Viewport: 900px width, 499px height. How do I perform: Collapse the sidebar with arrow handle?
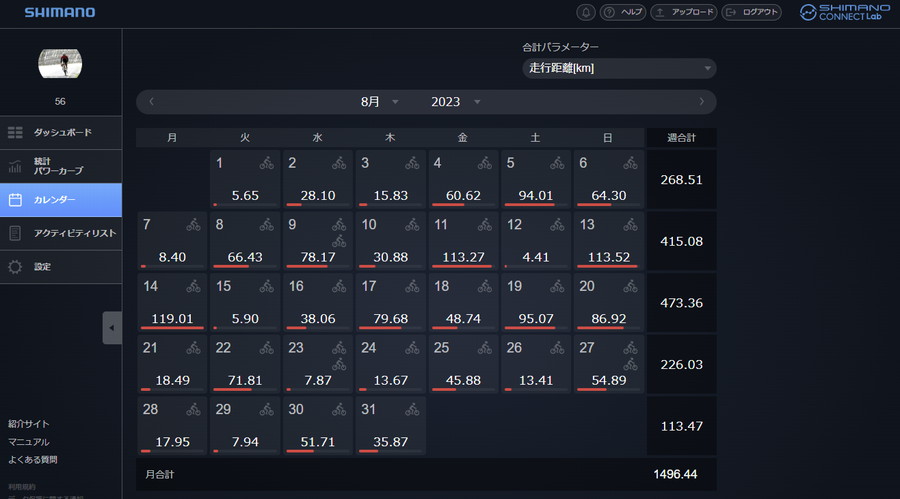click(111, 328)
